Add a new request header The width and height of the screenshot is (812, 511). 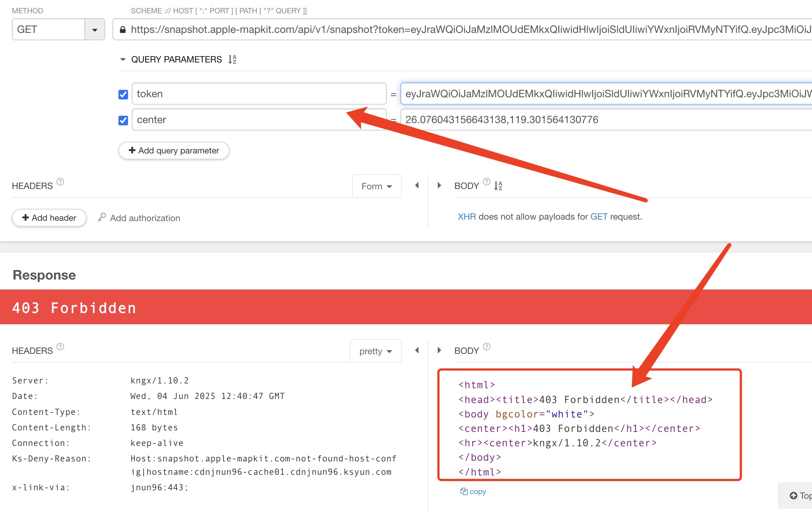(x=49, y=218)
